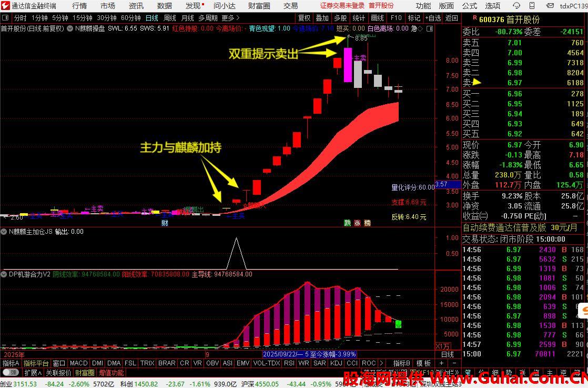Expand the 更多 period dropdown

(230, 18)
